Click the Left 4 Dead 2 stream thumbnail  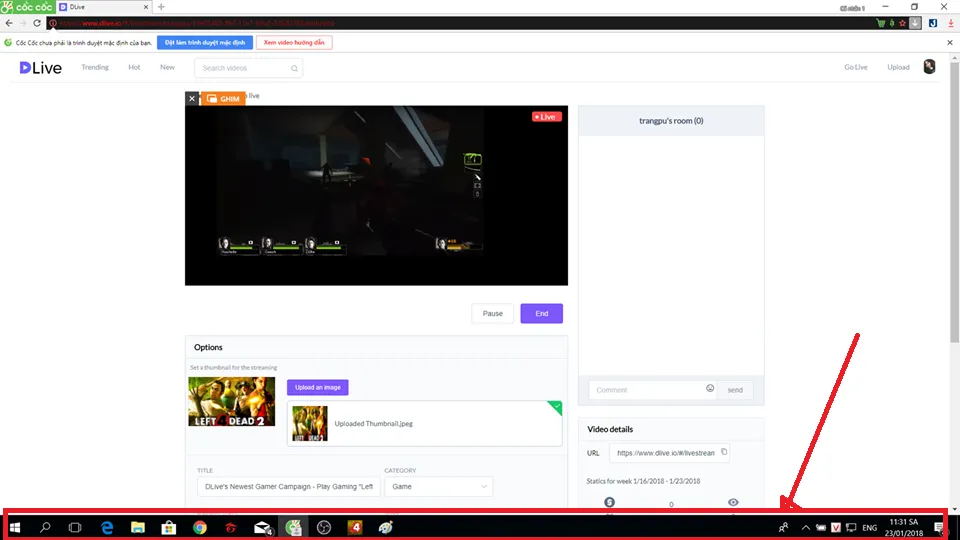point(231,402)
